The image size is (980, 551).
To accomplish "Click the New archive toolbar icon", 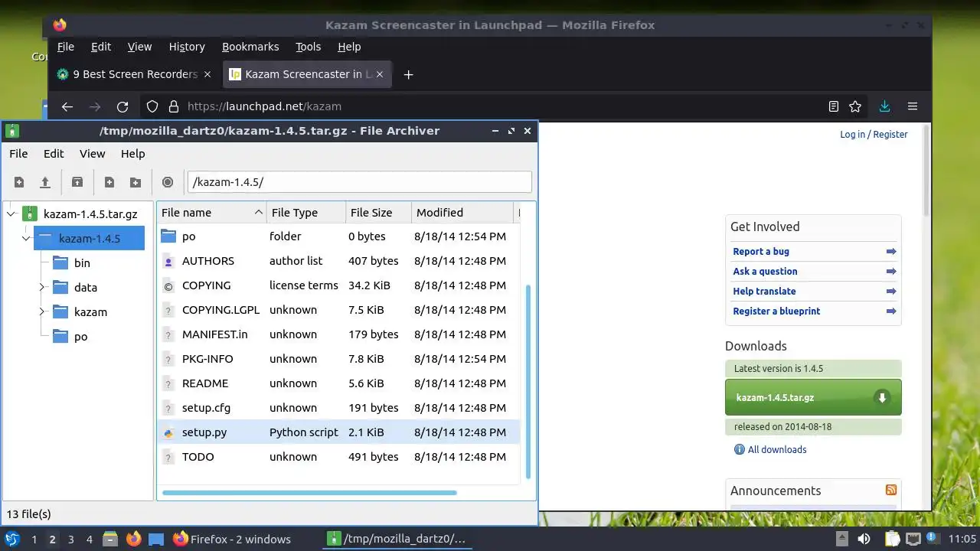I will [x=19, y=182].
